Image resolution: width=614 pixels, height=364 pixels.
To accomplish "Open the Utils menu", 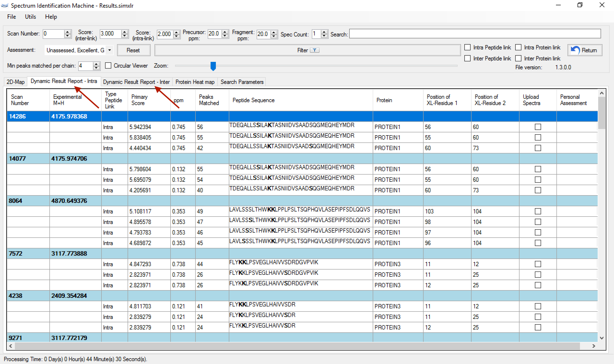I will click(30, 17).
